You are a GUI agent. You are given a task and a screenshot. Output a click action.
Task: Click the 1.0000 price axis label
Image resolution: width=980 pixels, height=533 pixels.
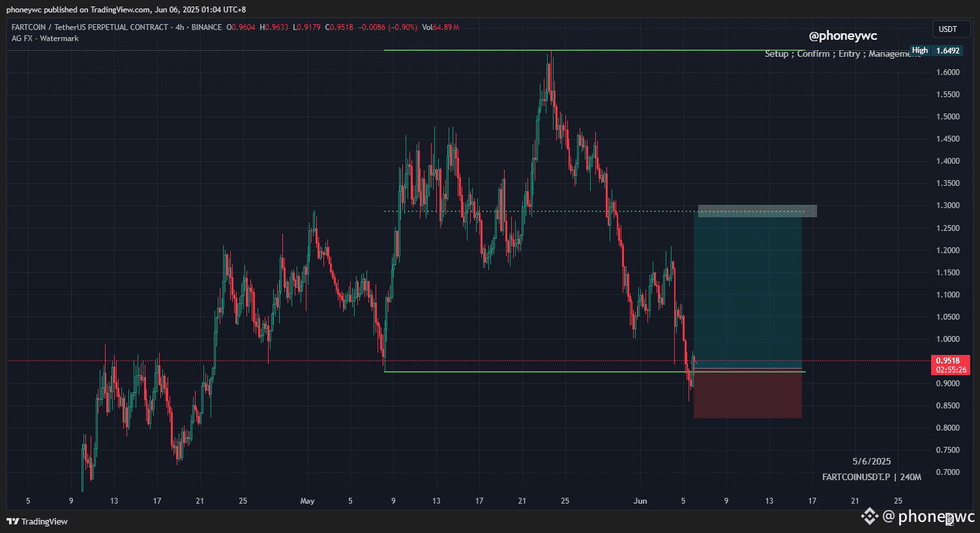tap(948, 339)
